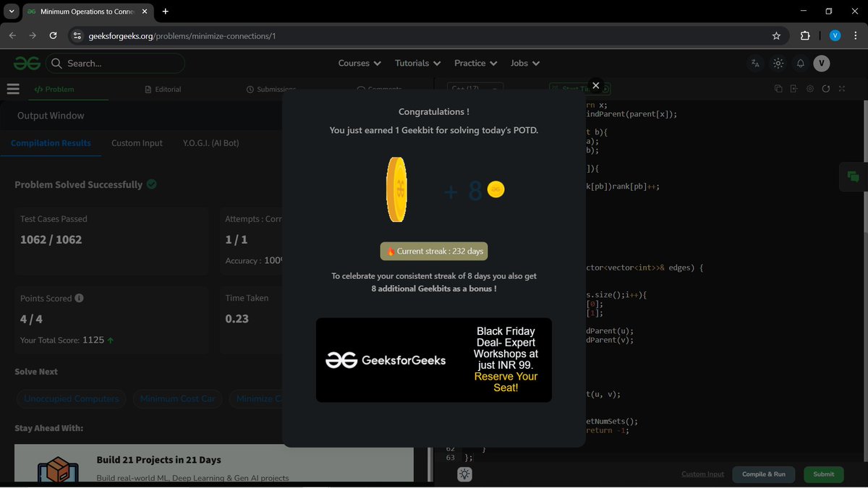
Task: Open the sidebar hamburger menu
Action: (13, 88)
